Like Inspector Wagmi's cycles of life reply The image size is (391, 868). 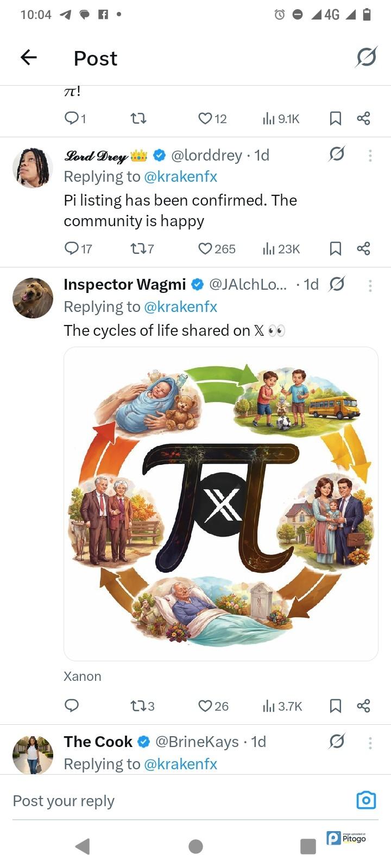click(x=205, y=706)
